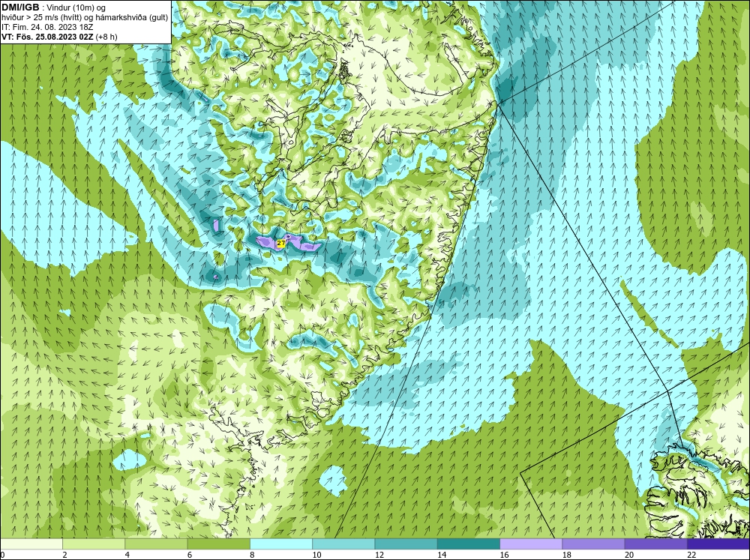Select the 2–4 m/s light green legend swatch
750x560 pixels.
(94, 544)
